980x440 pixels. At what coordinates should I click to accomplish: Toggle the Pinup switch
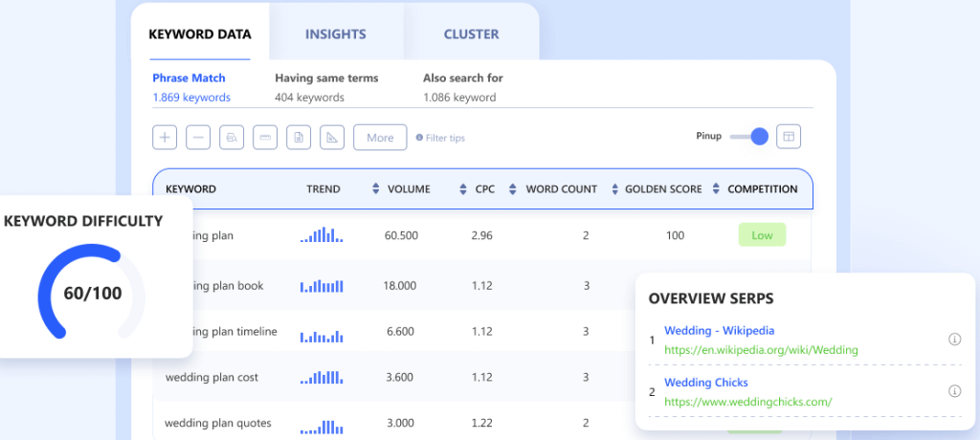[748, 136]
